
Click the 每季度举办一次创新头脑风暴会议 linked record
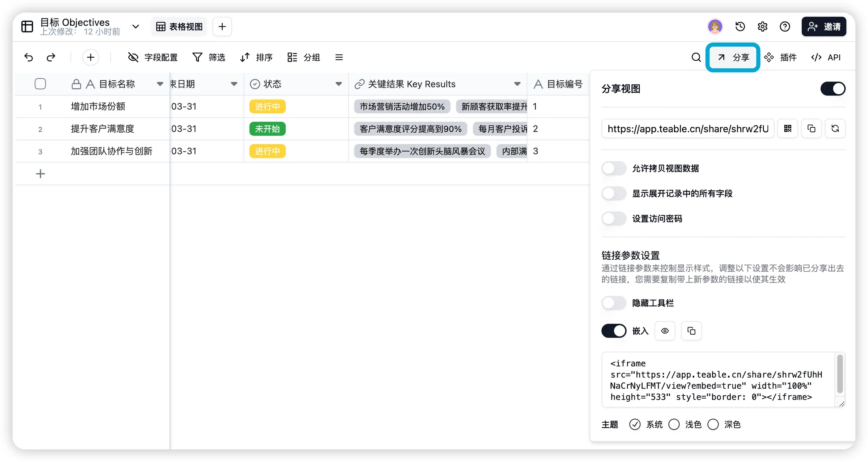coord(422,151)
